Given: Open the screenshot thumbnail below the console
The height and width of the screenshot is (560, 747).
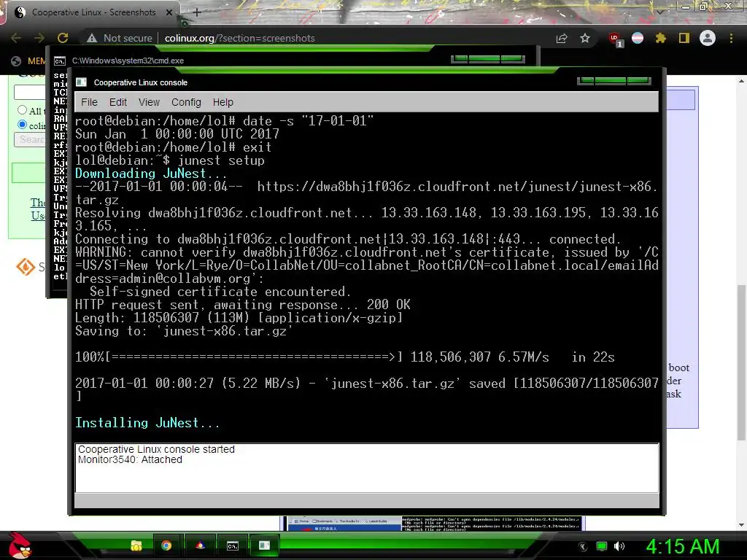Looking at the screenshot, I should 433,523.
